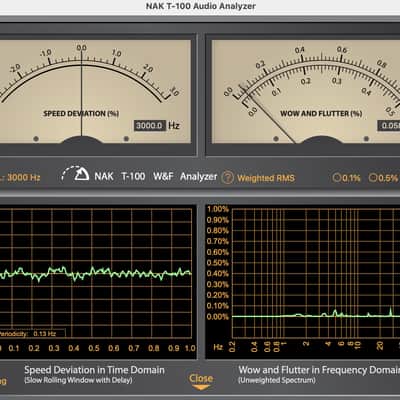This screenshot has width=400, height=400.
Task: Click the NAK dial logo icon
Action: click(x=75, y=174)
